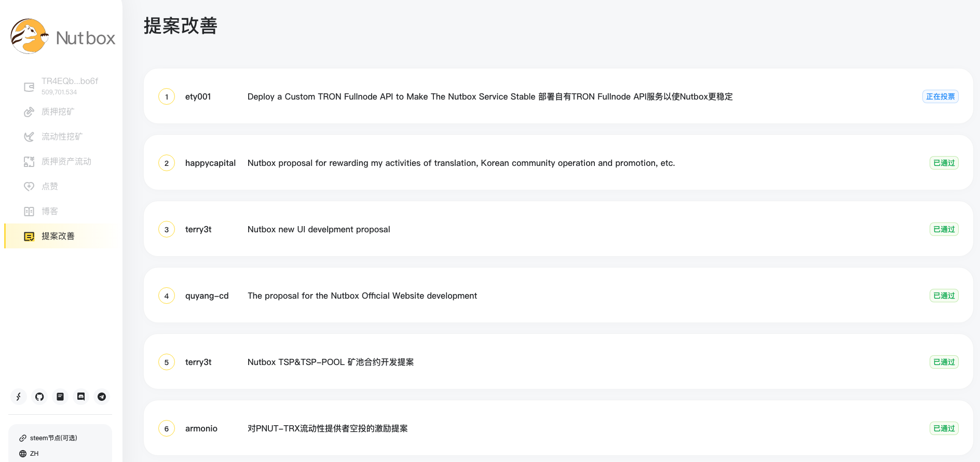Click the number 3 circle badge
The width and height of the screenshot is (980, 462).
click(167, 229)
